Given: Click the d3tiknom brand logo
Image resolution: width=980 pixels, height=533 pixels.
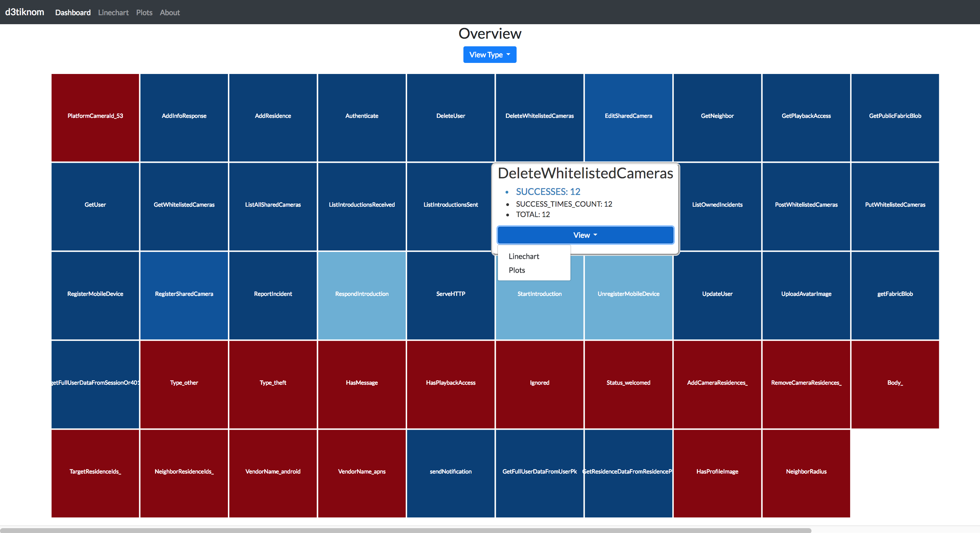Looking at the screenshot, I should (x=25, y=12).
